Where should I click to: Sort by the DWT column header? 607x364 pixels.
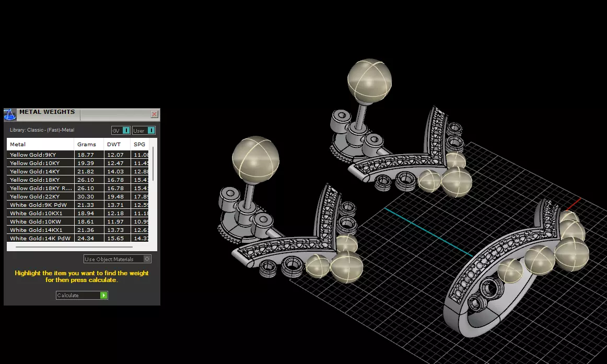118,144
